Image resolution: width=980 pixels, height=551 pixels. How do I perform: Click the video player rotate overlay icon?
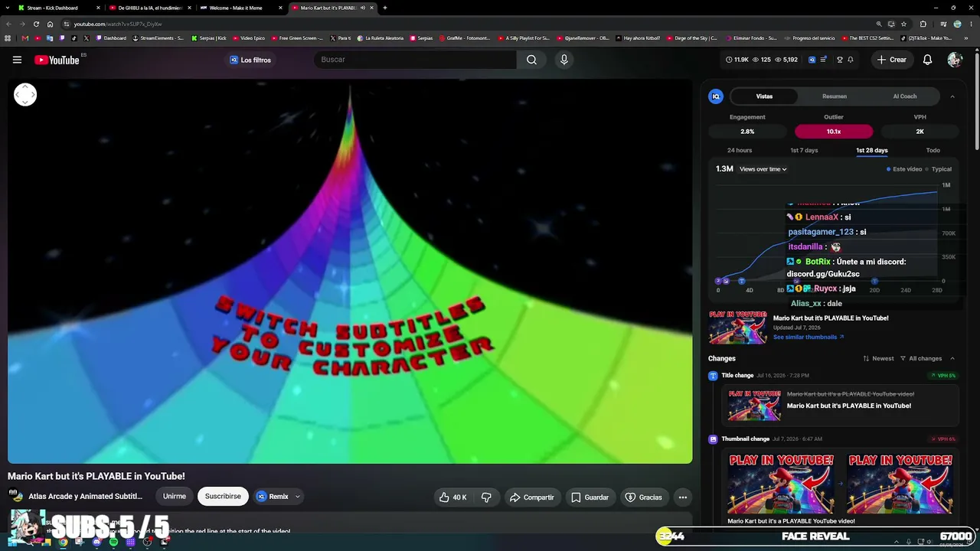click(x=25, y=94)
